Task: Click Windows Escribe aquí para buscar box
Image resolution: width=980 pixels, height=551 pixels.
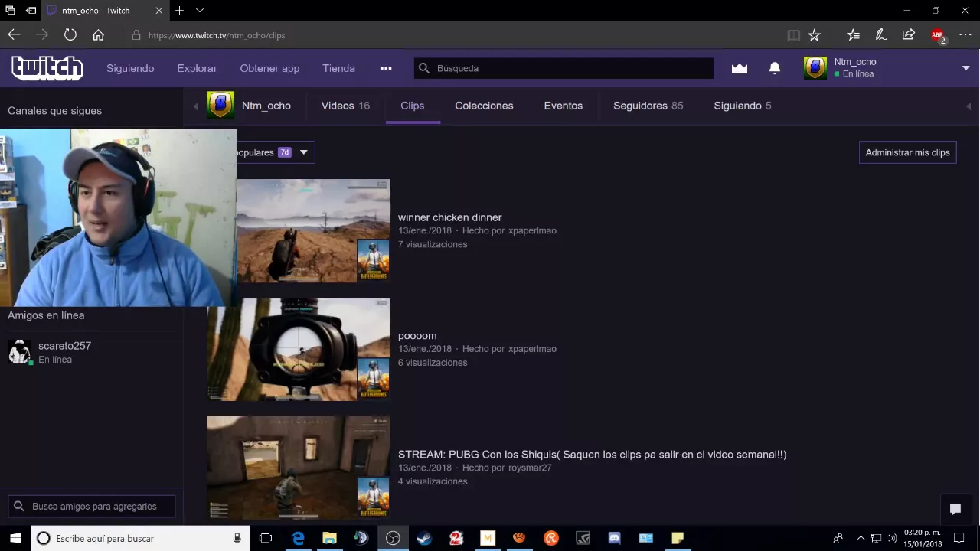Action: [140, 538]
